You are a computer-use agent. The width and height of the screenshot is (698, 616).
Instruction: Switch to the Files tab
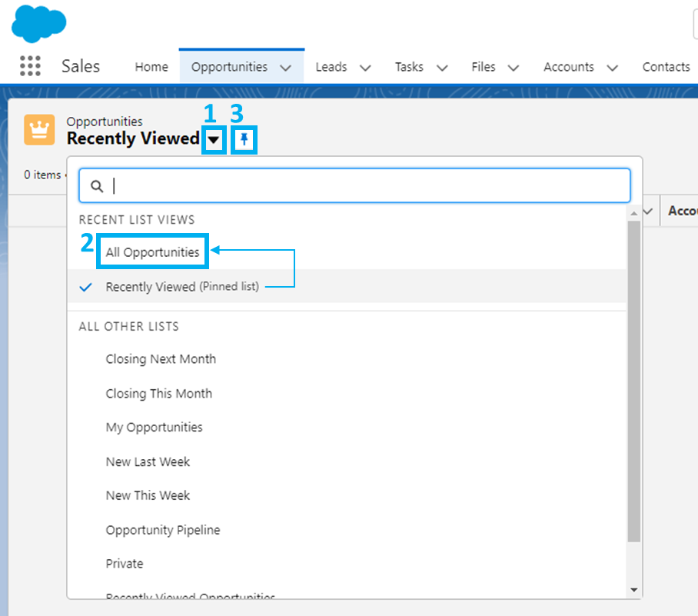[484, 67]
